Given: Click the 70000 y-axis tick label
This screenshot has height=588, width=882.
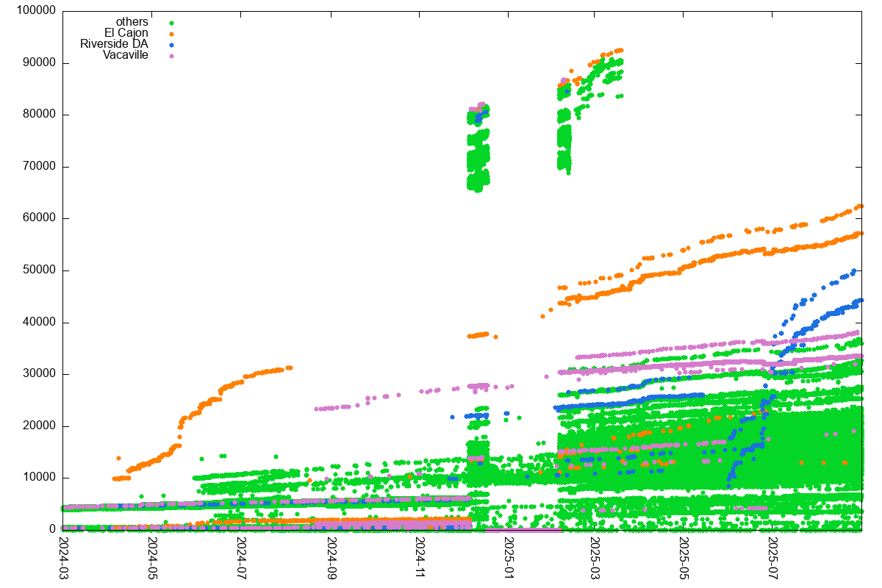Looking at the screenshot, I should tap(37, 167).
